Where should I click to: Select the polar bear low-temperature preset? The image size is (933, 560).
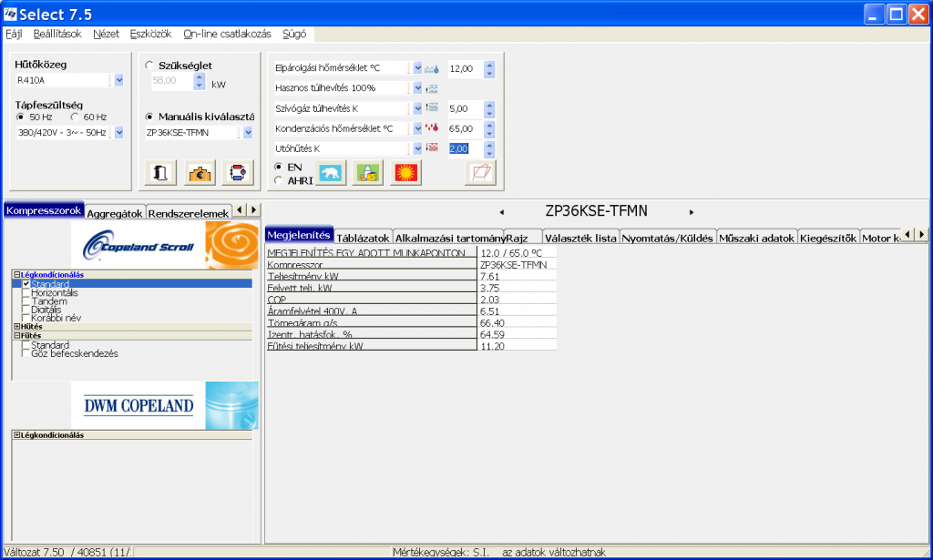[330, 173]
